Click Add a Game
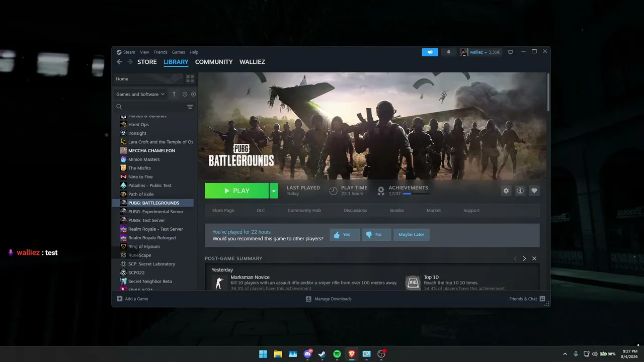644x362 pixels. coord(132,299)
